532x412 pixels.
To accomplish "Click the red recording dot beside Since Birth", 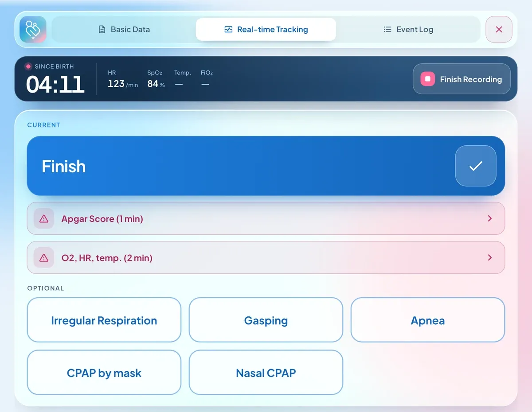I will (28, 66).
